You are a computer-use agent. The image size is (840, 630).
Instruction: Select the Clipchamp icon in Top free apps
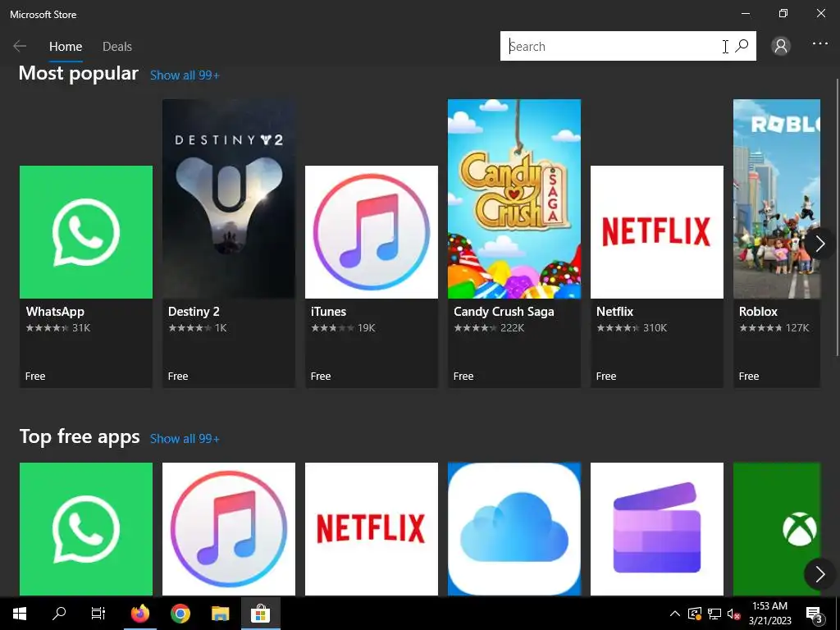point(657,529)
